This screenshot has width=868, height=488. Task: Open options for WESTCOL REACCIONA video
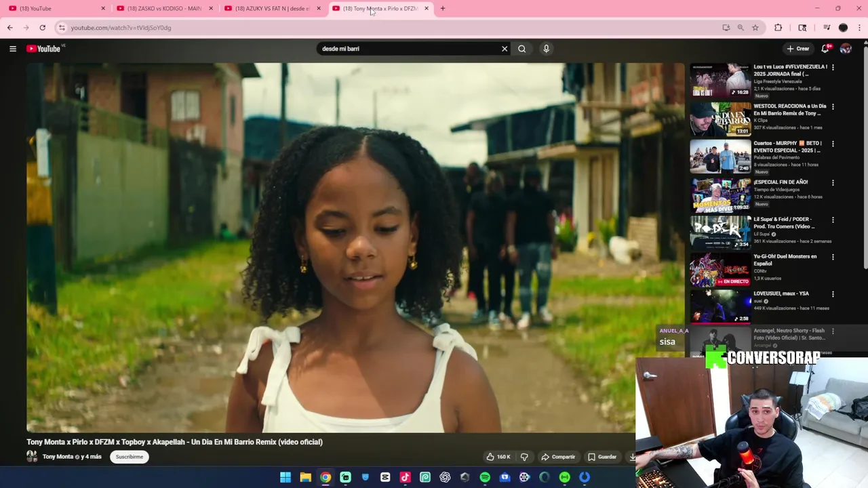tap(833, 106)
